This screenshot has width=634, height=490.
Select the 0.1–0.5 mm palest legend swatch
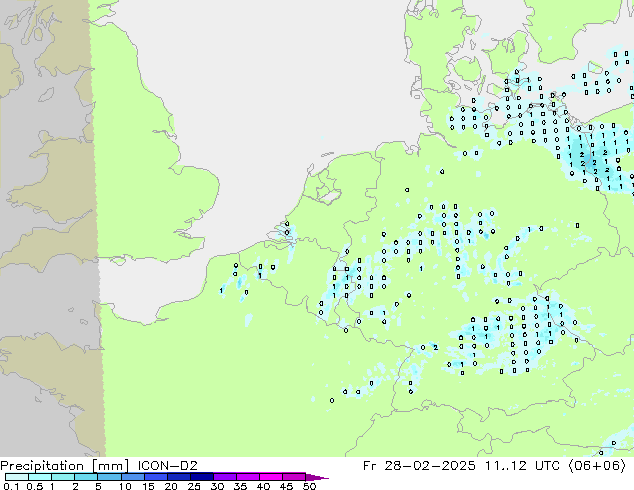[x=17, y=477]
